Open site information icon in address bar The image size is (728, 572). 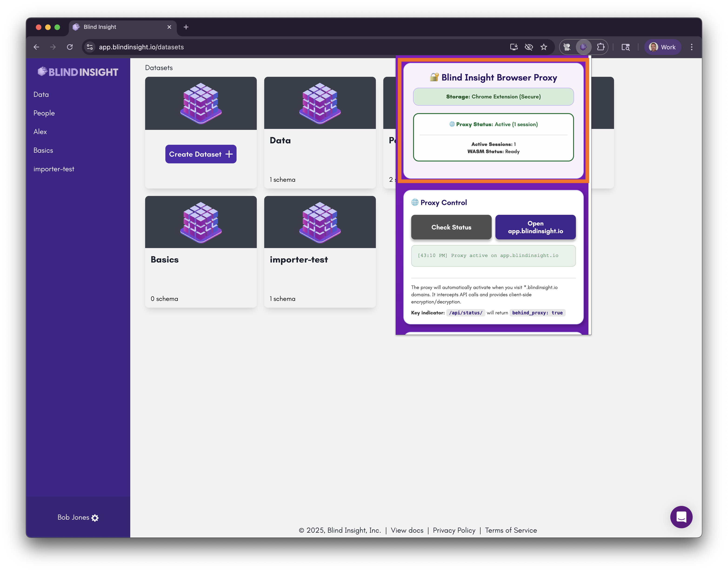point(90,47)
